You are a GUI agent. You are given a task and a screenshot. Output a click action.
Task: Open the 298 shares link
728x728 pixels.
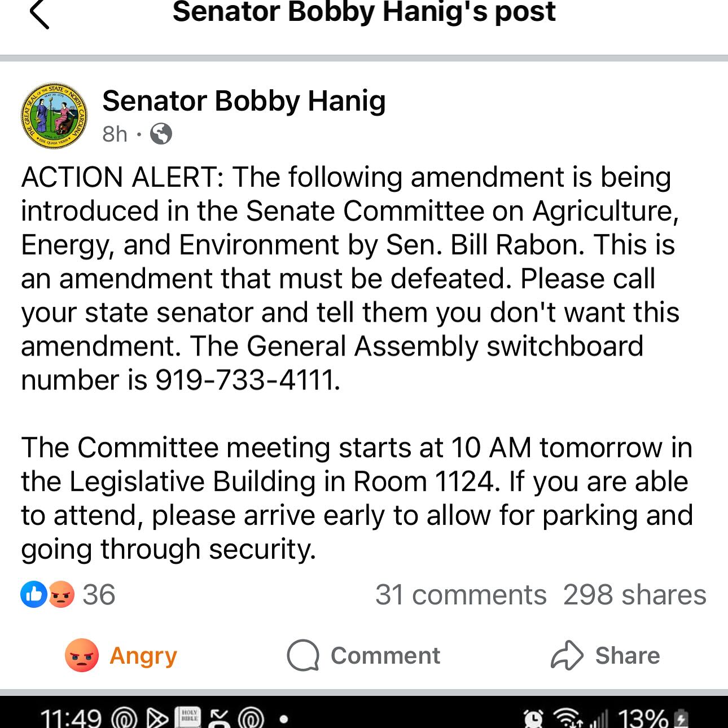tap(635, 595)
